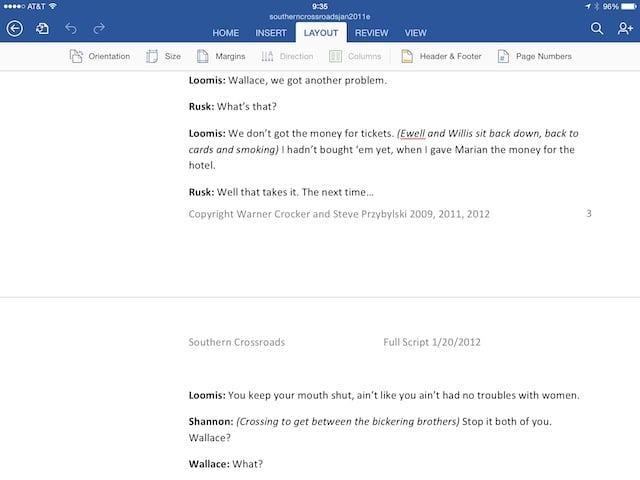Open the Orientation options label
The height and width of the screenshot is (480, 640).
pos(109,56)
